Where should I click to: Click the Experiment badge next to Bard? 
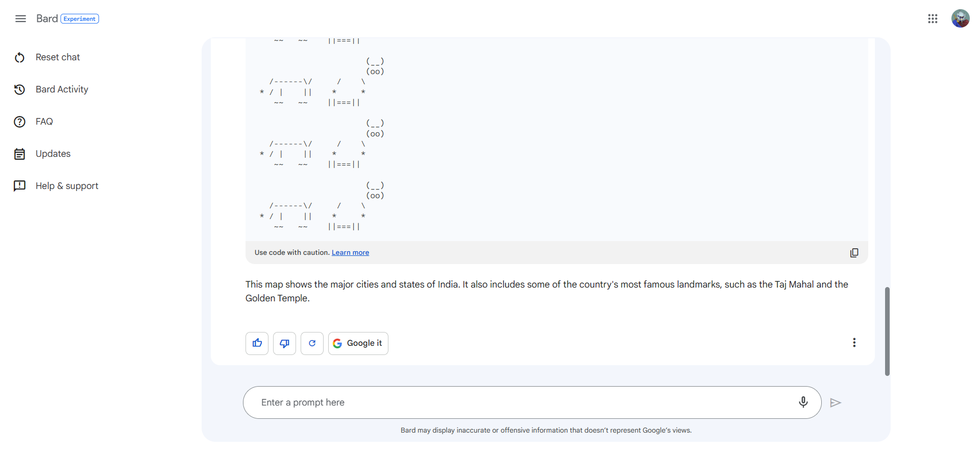click(x=80, y=19)
